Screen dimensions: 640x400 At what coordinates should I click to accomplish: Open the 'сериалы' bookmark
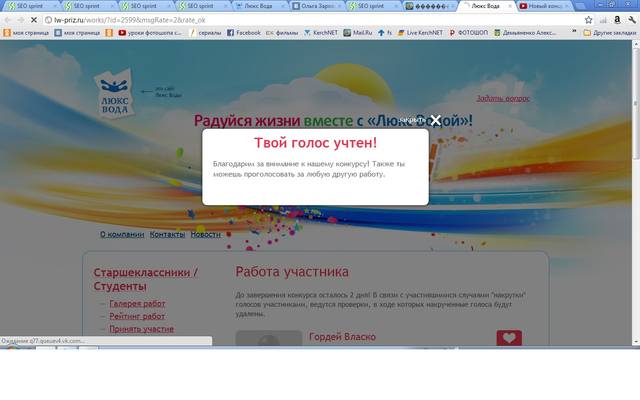click(x=206, y=33)
